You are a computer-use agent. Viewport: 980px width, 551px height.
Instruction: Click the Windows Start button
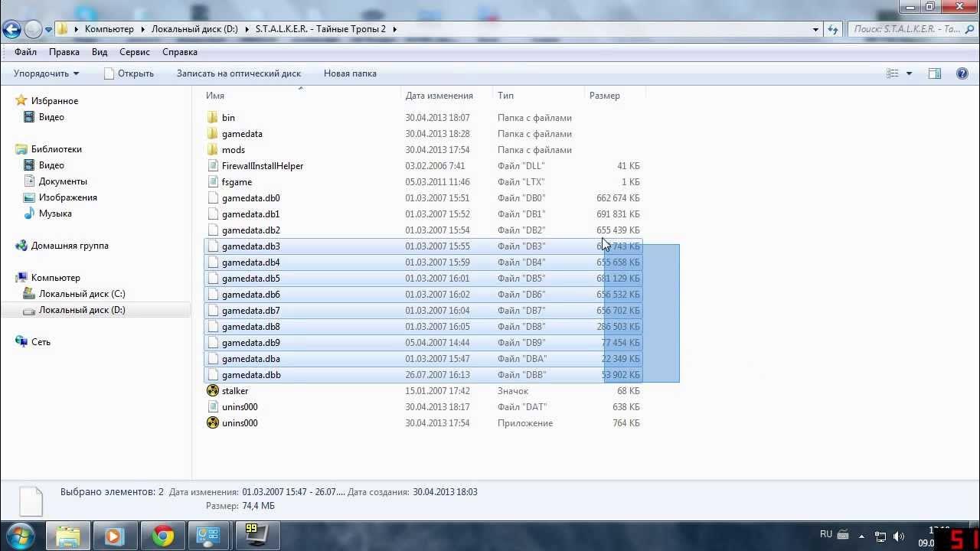pos(19,536)
